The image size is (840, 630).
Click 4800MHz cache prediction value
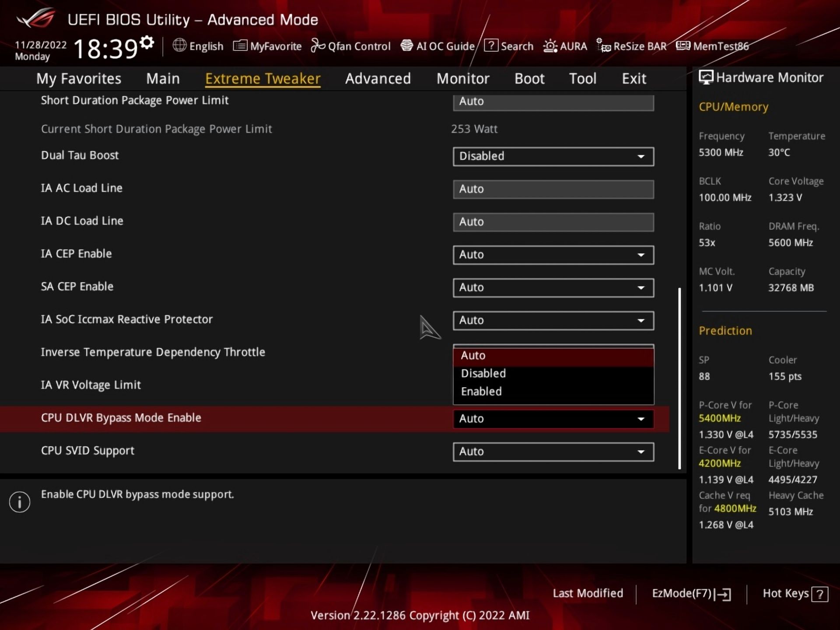coord(735,508)
